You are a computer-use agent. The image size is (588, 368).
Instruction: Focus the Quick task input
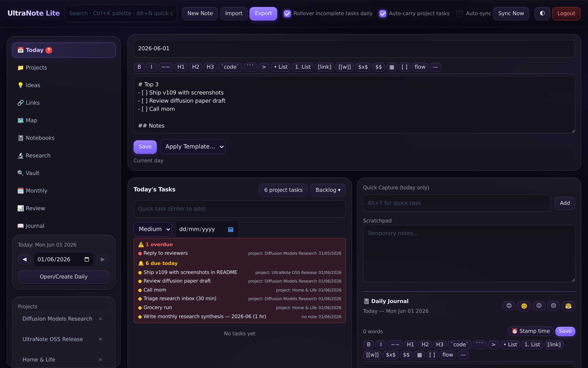click(x=239, y=209)
